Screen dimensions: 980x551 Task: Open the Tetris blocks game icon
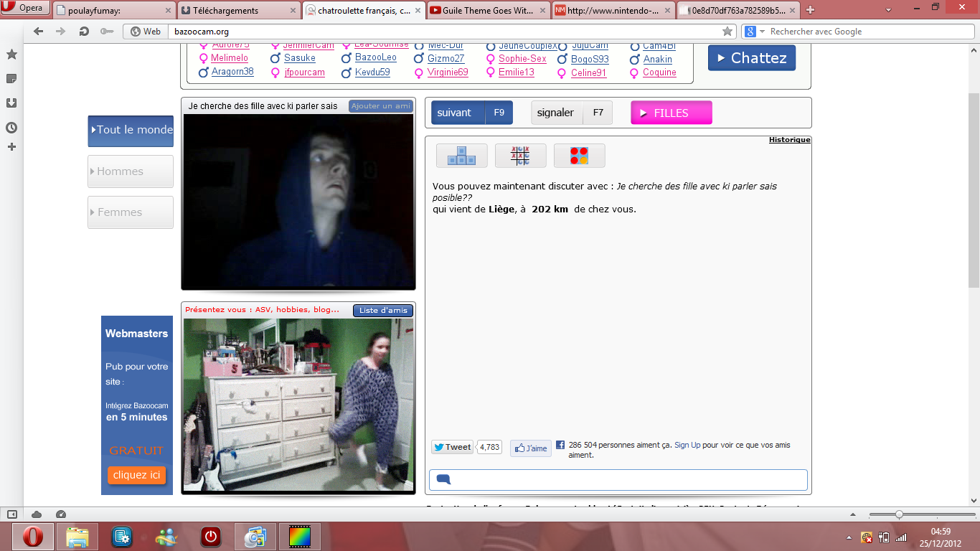pyautogui.click(x=461, y=156)
